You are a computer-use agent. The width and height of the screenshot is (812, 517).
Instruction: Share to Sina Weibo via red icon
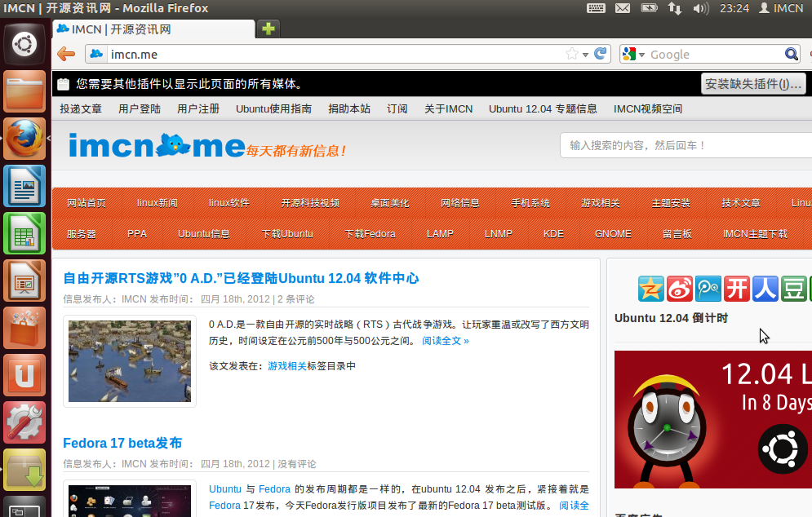tap(680, 288)
